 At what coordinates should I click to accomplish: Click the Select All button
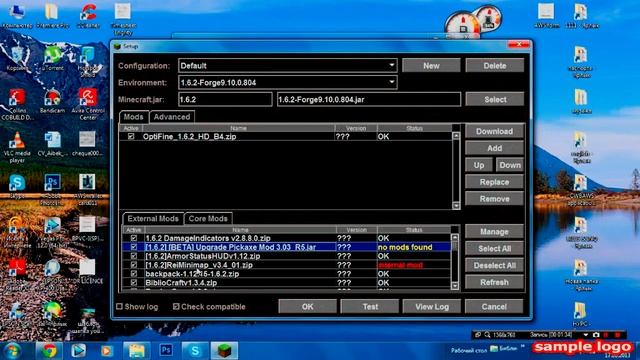(x=494, y=249)
